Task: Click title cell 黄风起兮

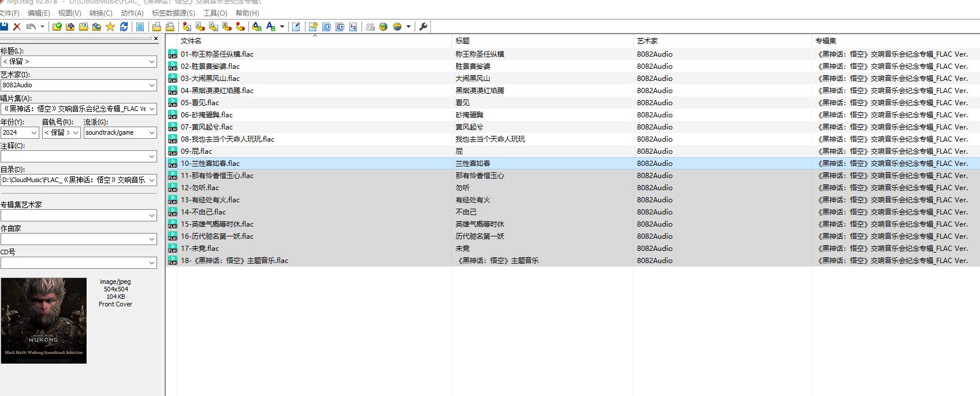Action: (469, 127)
